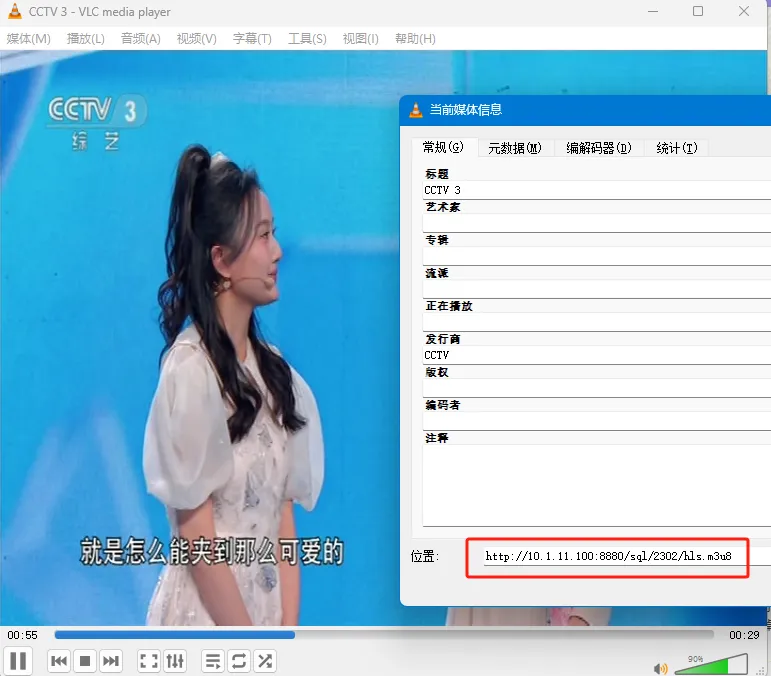
Task: Open the 字幕(T) subtitle menu
Action: [x=252, y=39]
